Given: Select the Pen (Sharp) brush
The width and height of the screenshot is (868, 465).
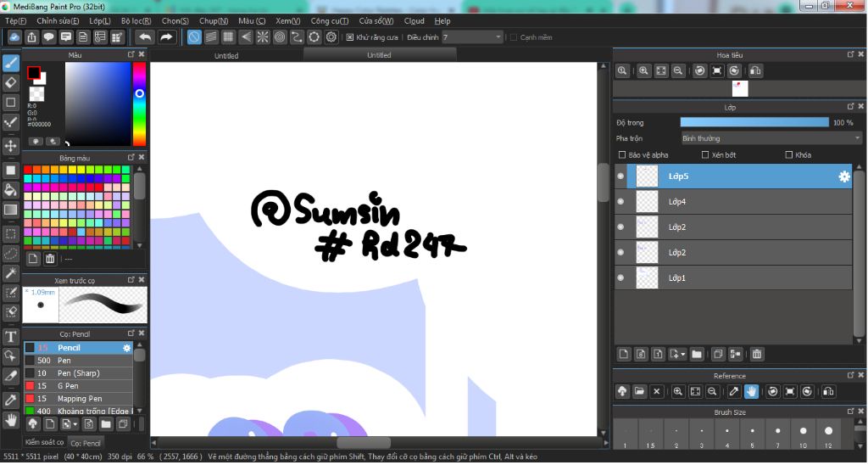Looking at the screenshot, I should click(78, 373).
